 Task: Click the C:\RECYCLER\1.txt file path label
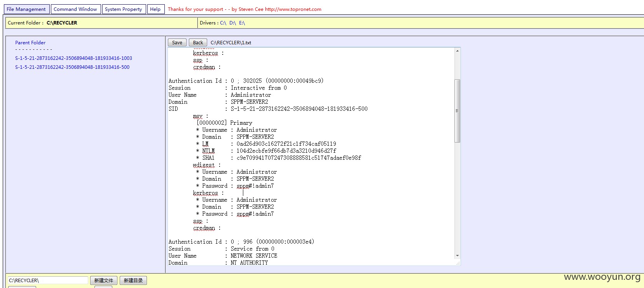[x=231, y=43]
